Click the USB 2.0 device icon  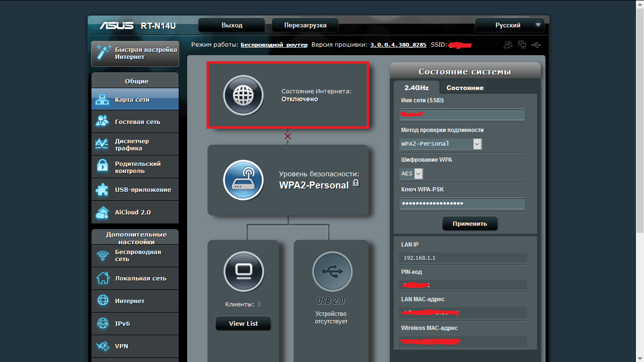click(x=332, y=271)
